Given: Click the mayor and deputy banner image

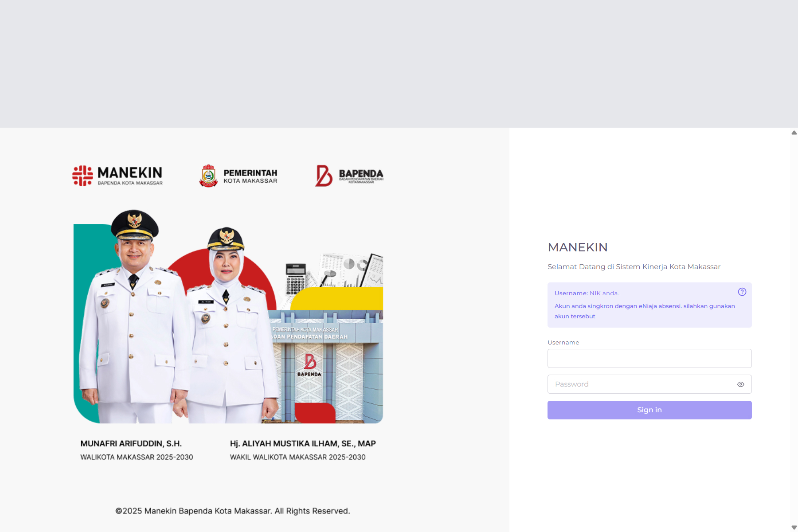Looking at the screenshot, I should [x=228, y=316].
